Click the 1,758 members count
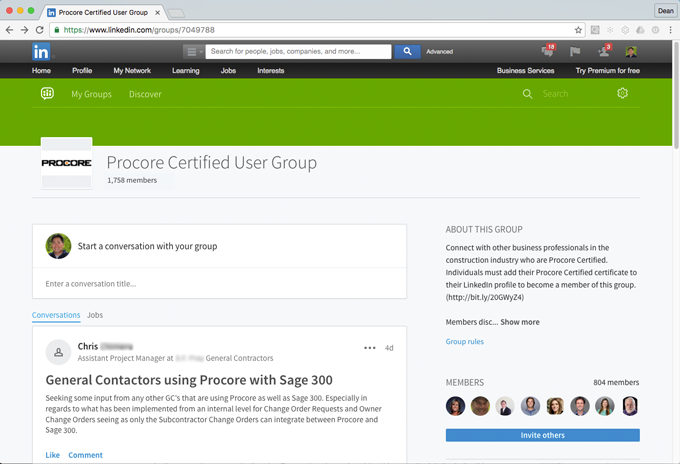The image size is (680, 464). 132,180
